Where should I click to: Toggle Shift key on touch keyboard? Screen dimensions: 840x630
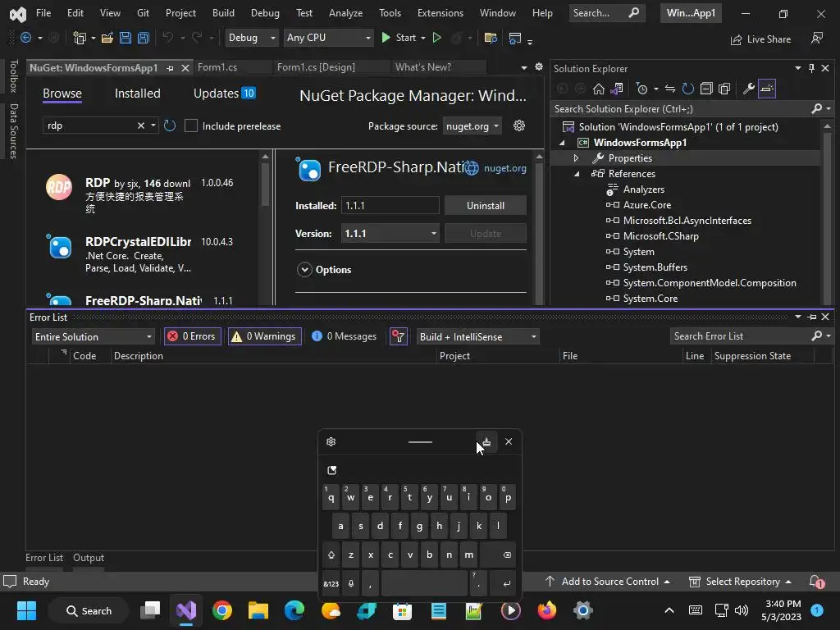pos(331,555)
